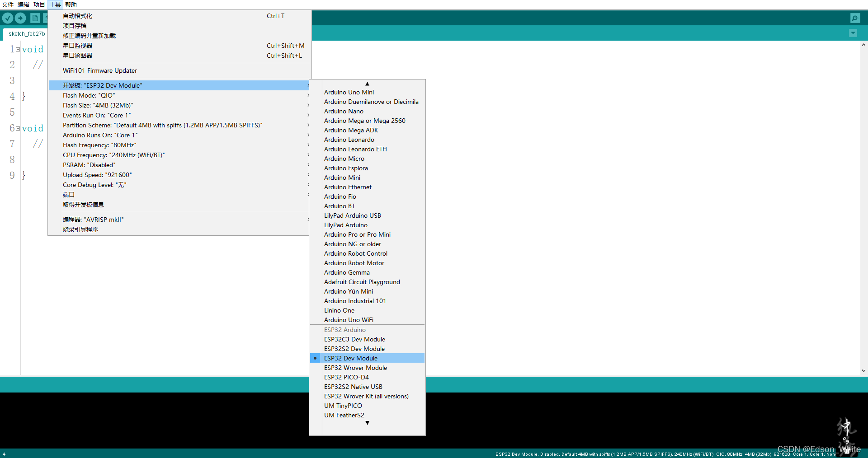This screenshot has width=868, height=458.
Task: Select the UM TinyPICO board
Action: pos(367,406)
